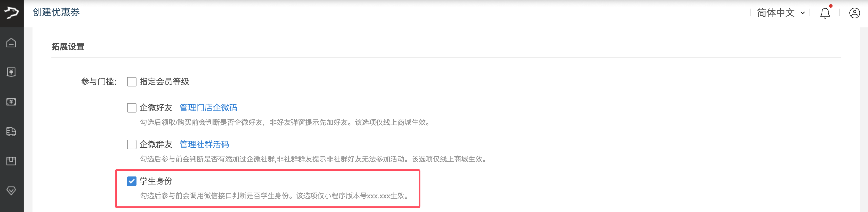Image resolution: width=868 pixels, height=212 pixels.
Task: Click the 学生身份 checkbox label text
Action: pos(156,181)
